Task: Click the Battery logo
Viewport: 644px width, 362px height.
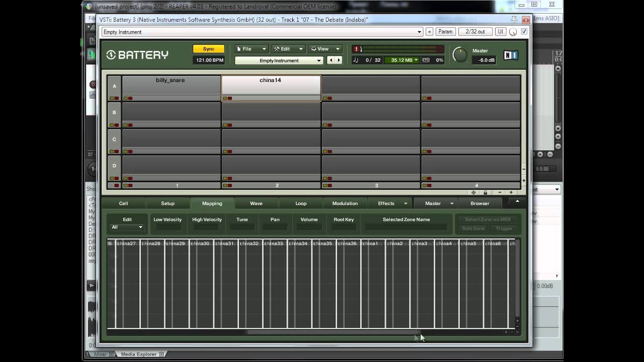Action: 137,55
